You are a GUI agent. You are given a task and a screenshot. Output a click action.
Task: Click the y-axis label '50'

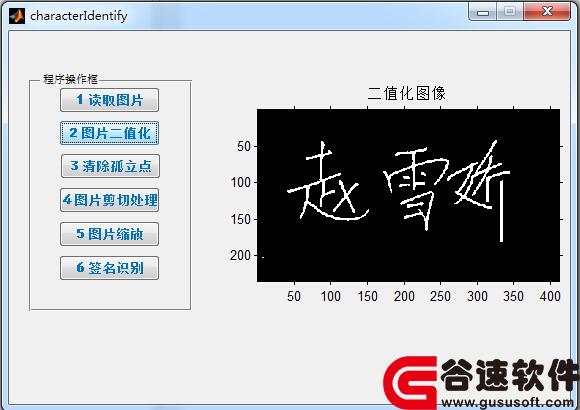pos(244,146)
